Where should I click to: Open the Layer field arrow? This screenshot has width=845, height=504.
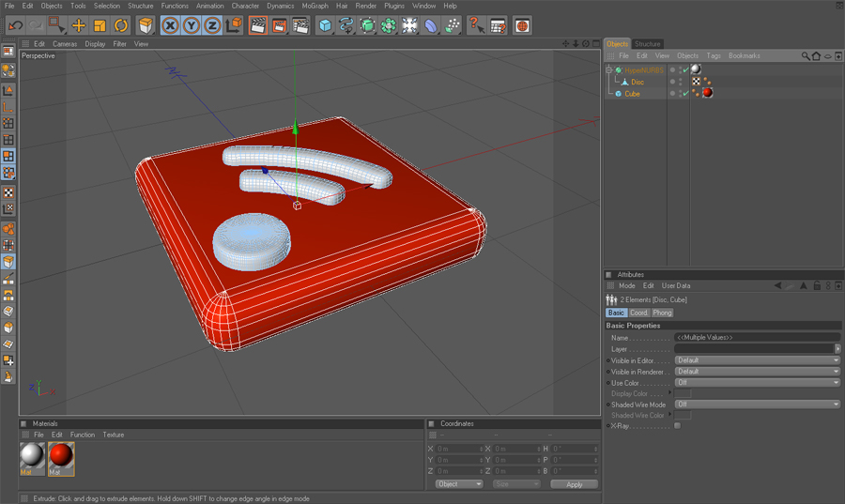coord(837,349)
